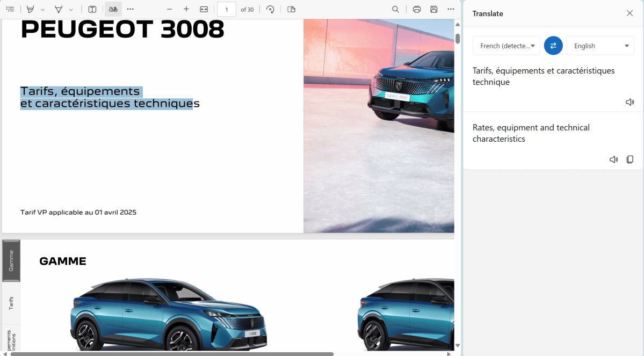Open more tools ellipsis beside translate

point(130,9)
